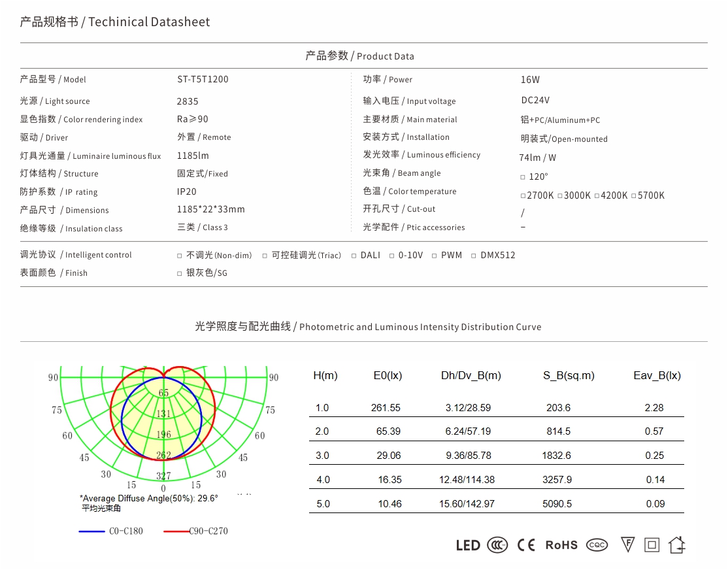Click the CE marking icon
This screenshot has width=728, height=570.
click(x=527, y=545)
